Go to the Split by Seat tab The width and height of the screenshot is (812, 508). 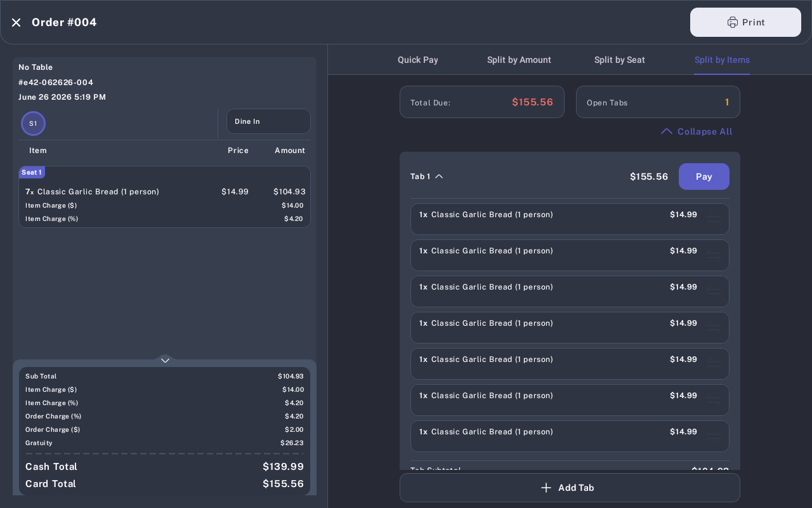620,60
